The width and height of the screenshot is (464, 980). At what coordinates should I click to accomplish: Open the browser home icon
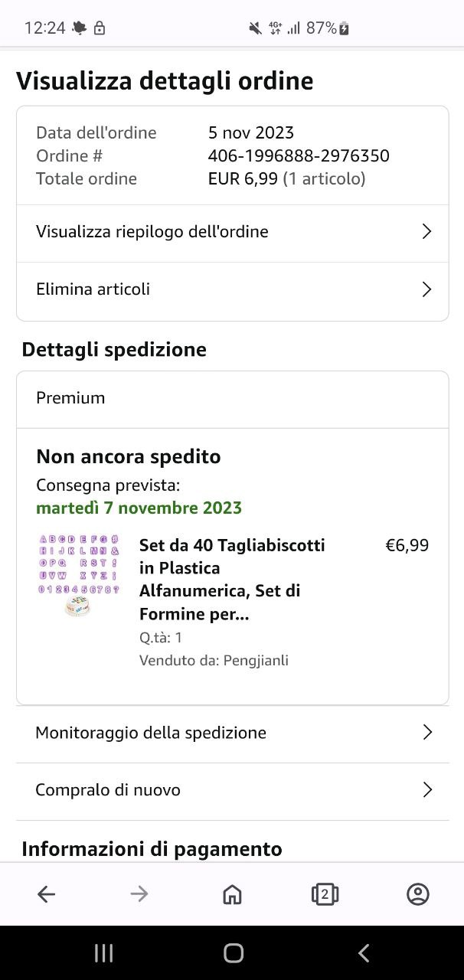click(x=232, y=893)
